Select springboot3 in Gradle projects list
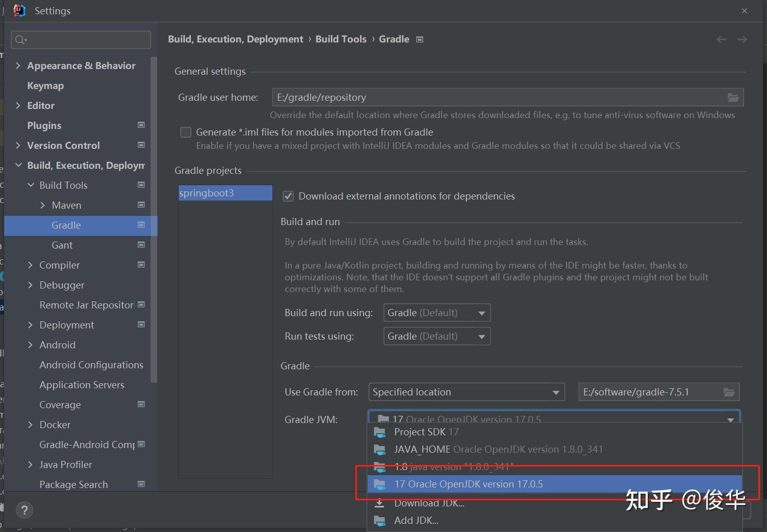Image resolution: width=767 pixels, height=532 pixels. 225,193
